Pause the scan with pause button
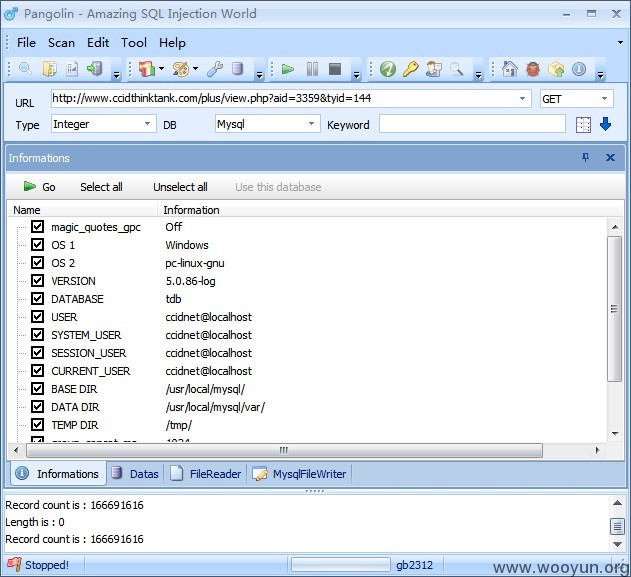Viewport: 631px width, 577px height. coord(312,69)
